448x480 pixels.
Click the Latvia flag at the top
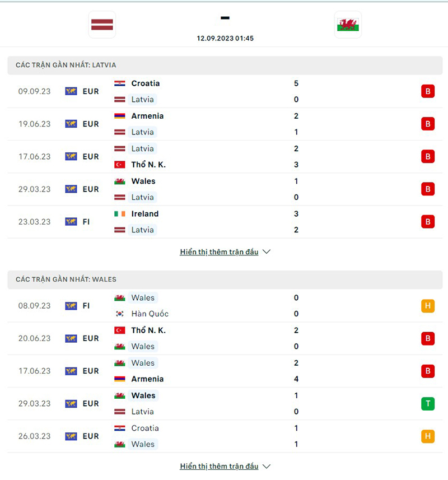point(102,24)
